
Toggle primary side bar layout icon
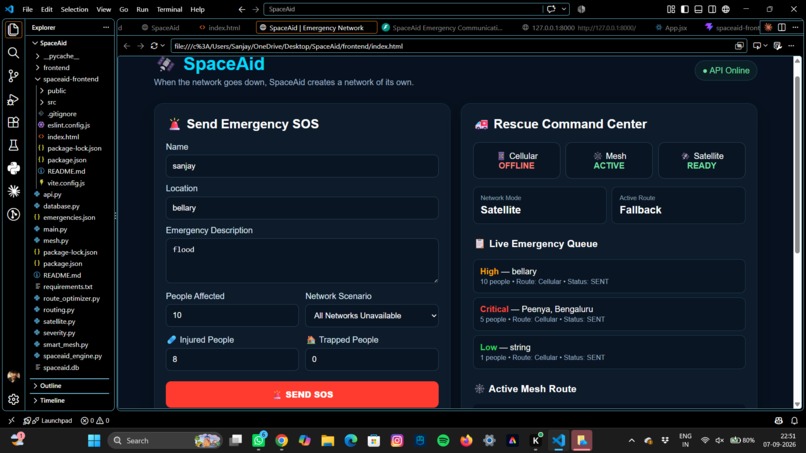(x=685, y=9)
